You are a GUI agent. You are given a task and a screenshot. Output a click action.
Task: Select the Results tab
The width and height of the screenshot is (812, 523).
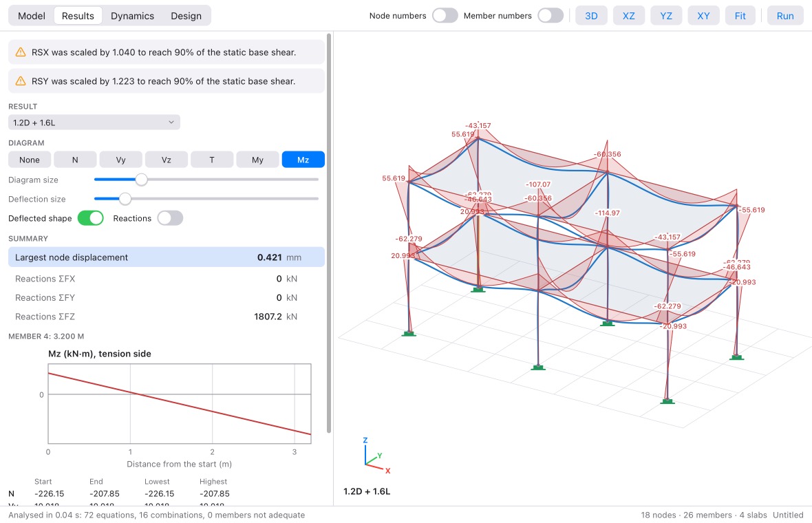coord(78,16)
